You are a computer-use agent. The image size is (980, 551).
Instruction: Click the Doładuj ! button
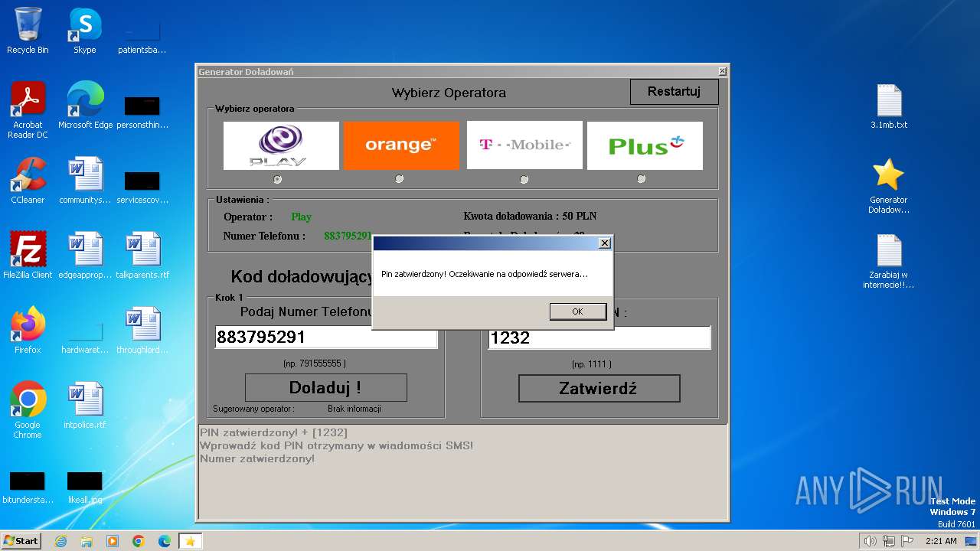point(325,388)
